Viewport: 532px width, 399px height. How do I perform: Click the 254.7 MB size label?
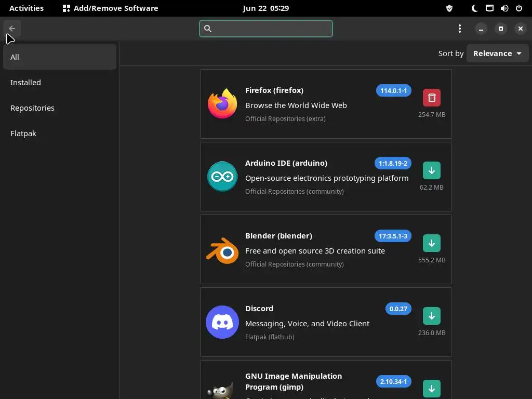tap(432, 115)
